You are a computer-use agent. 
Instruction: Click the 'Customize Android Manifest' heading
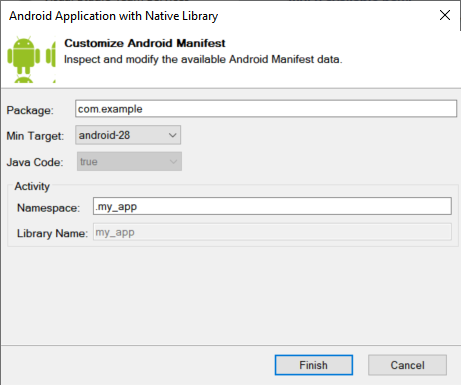tap(145, 43)
